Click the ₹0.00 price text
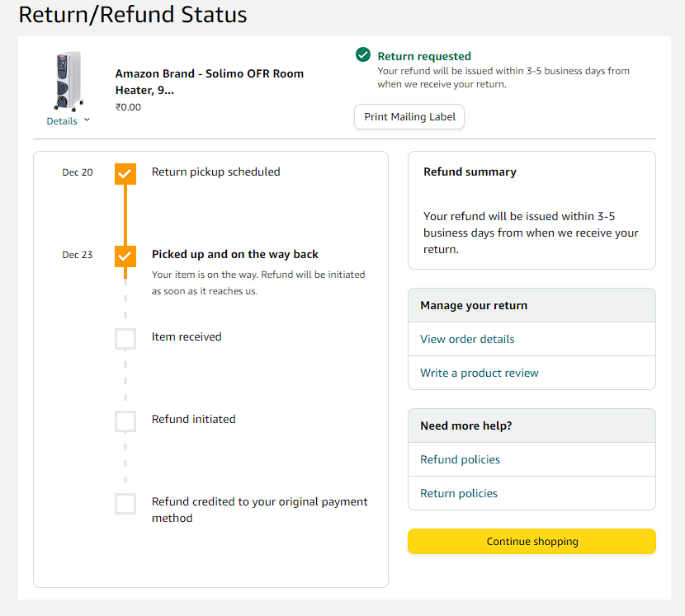 [128, 107]
